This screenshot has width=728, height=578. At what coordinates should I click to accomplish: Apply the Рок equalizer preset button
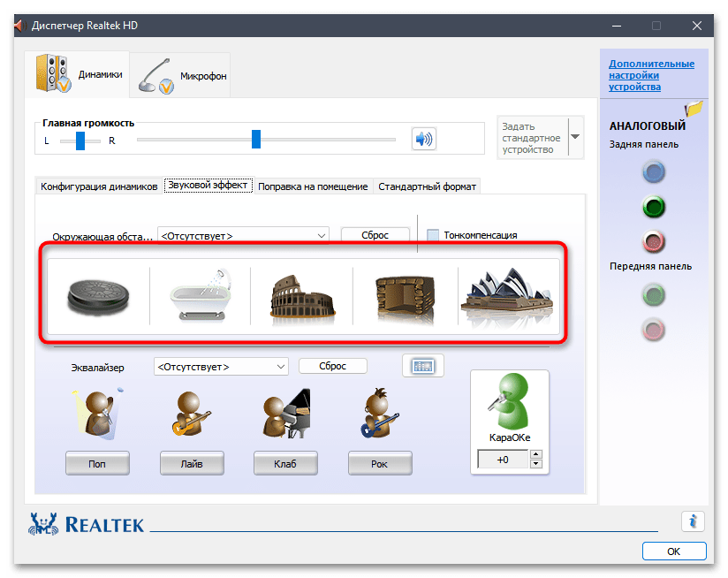click(x=380, y=463)
